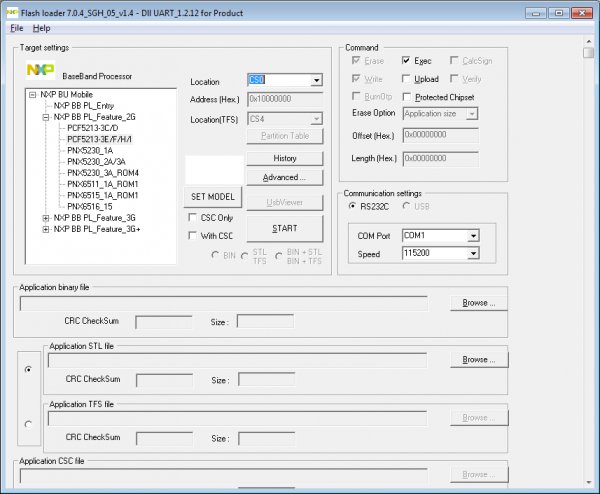Click the Length (Hex.) field
The image size is (600, 494).
tap(440, 159)
